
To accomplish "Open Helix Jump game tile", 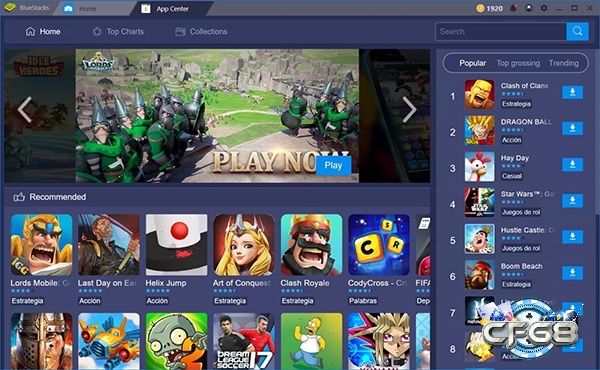I will pyautogui.click(x=176, y=245).
